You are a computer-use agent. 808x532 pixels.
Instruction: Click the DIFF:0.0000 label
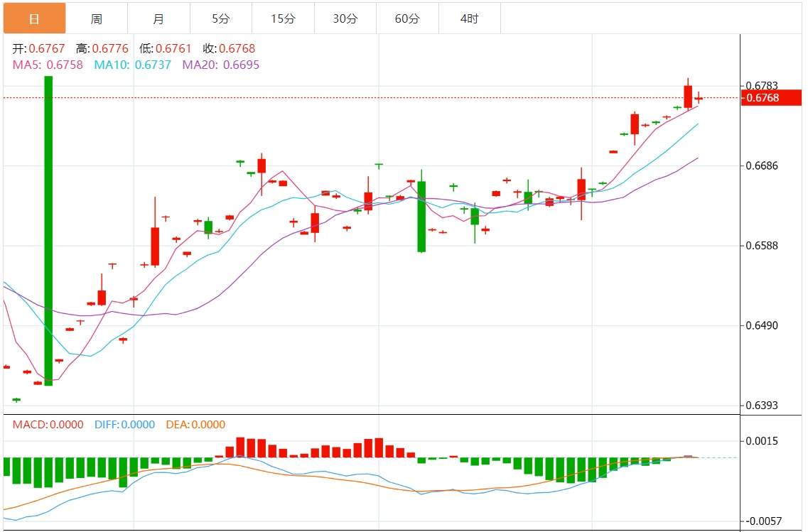pos(124,425)
